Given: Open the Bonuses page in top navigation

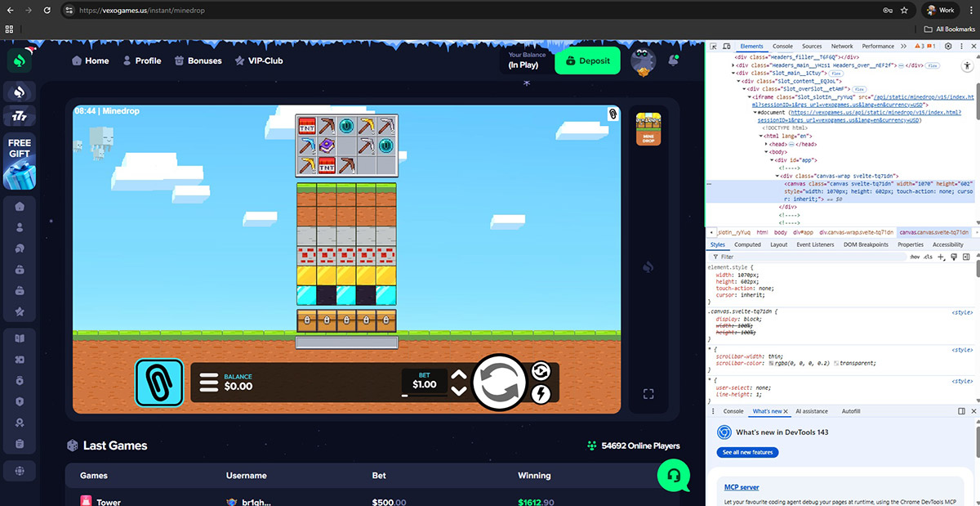Looking at the screenshot, I should coord(197,60).
